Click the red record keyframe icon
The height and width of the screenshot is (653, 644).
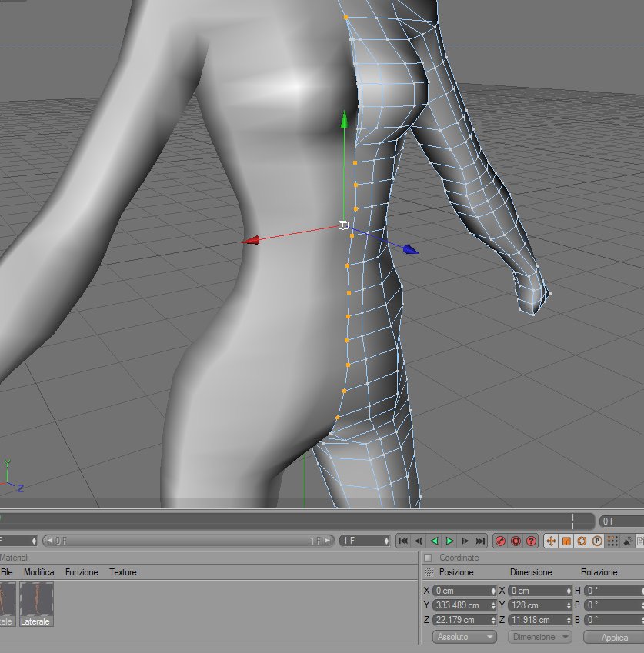[500, 541]
